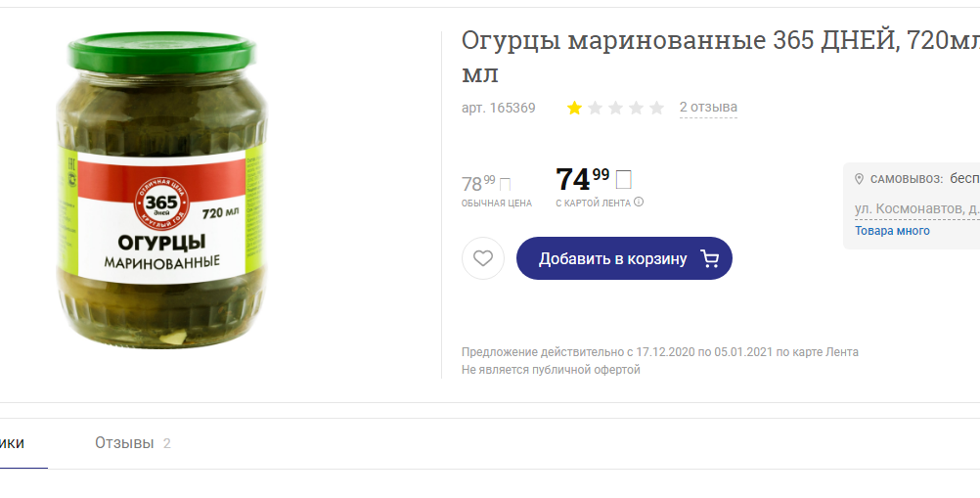Screen dimensions: 980x498
Task: Click 'Добавить в корзину' button
Action: point(624,258)
